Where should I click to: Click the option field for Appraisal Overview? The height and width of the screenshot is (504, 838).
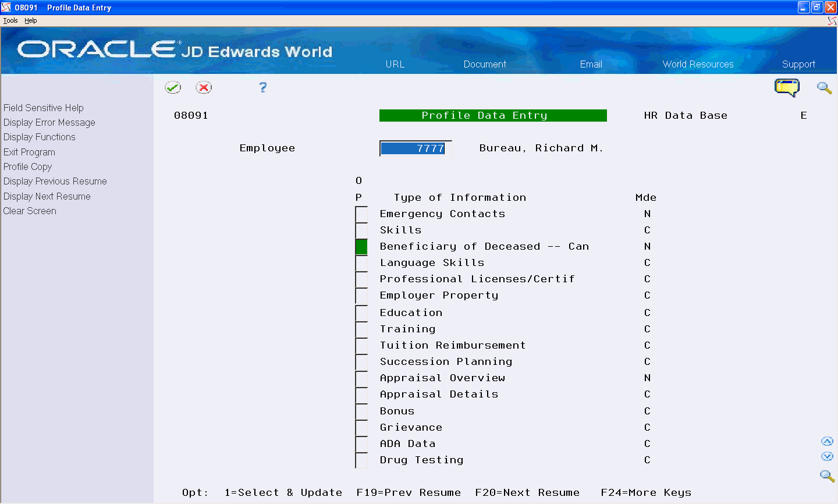(361, 378)
